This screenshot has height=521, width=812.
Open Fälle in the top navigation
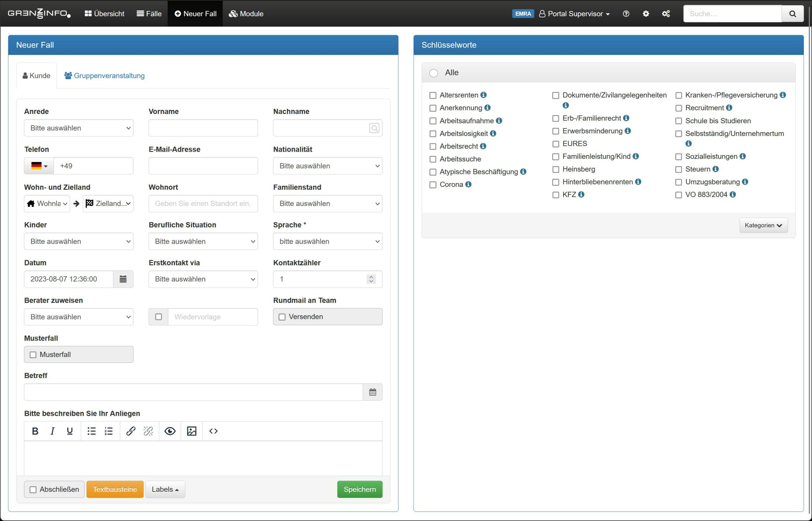[x=149, y=14]
